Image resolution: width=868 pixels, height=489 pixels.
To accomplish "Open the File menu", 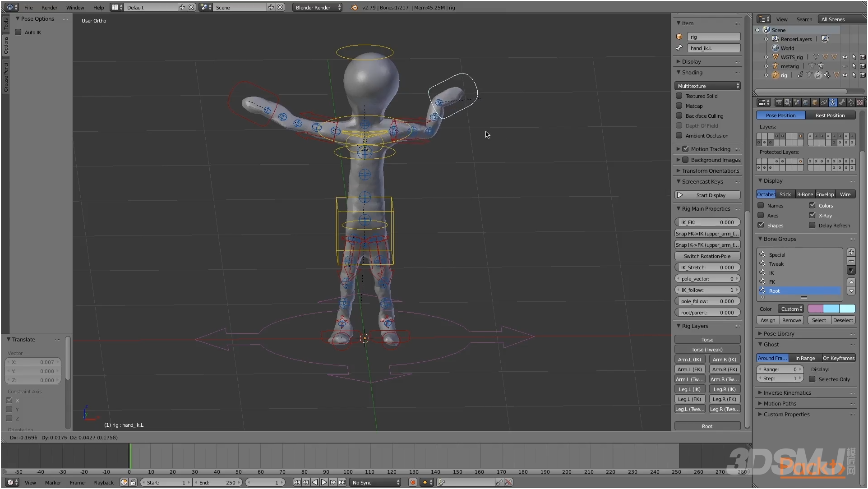I will (x=28, y=7).
